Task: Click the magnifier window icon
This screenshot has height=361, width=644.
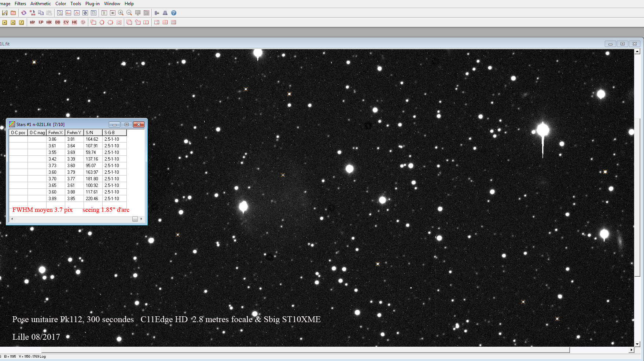Action: 60,13
